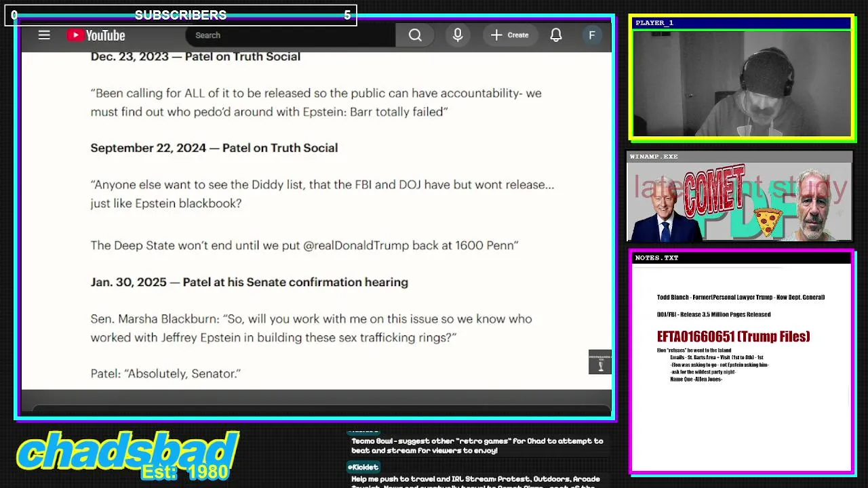Click the 'Name One -Allen Jones-' note line
This screenshot has width=868, height=488.
[x=696, y=379]
